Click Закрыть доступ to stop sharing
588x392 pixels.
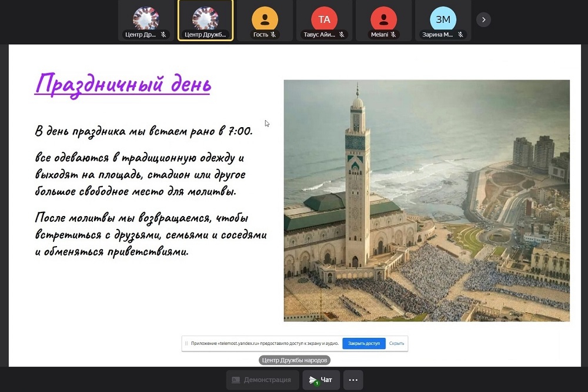(363, 343)
